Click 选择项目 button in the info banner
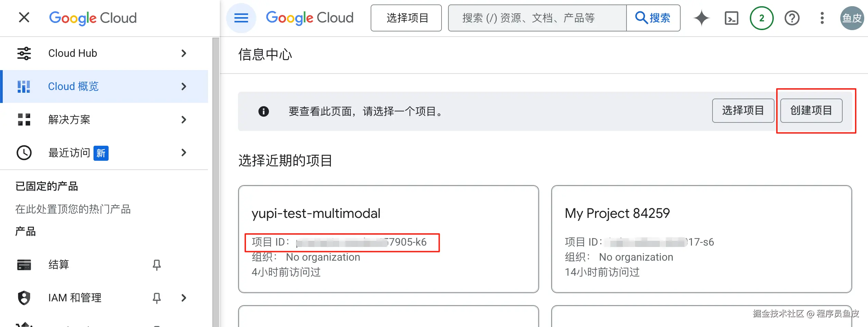 pyautogui.click(x=743, y=110)
